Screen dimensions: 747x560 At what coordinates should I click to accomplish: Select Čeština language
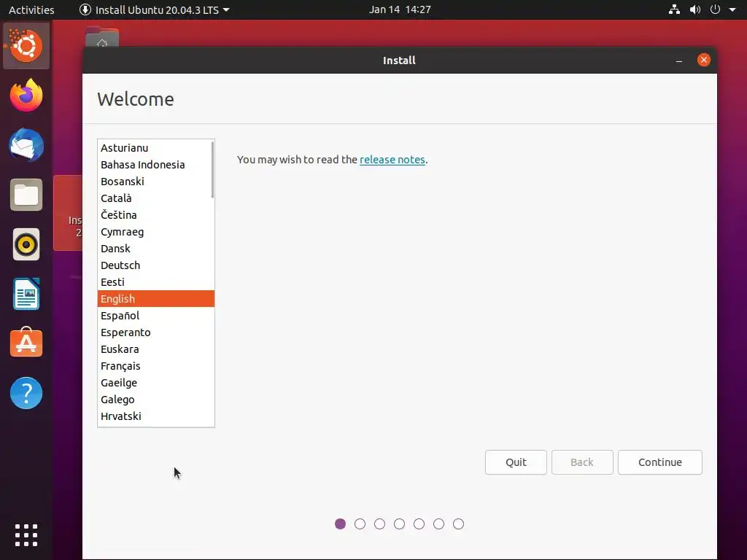(156, 215)
